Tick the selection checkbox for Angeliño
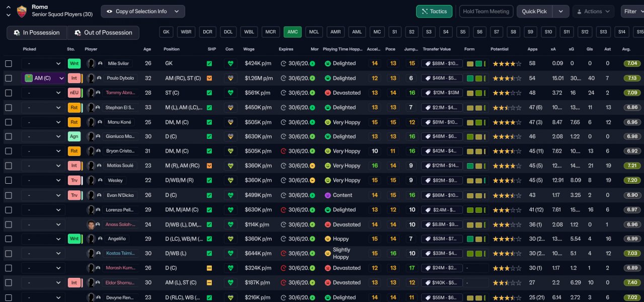Viewport: 644px width, 302px height. (x=9, y=239)
